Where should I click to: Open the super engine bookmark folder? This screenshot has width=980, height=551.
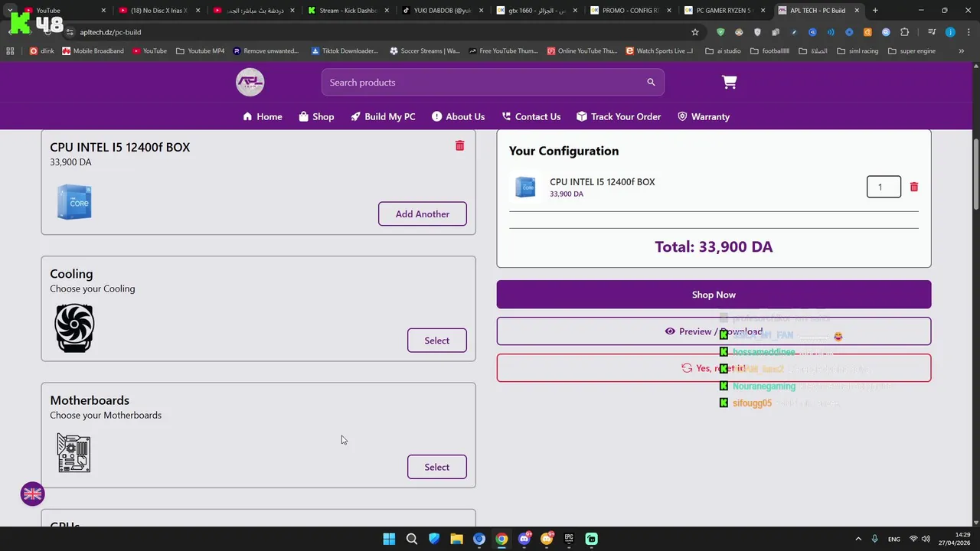tap(912, 51)
